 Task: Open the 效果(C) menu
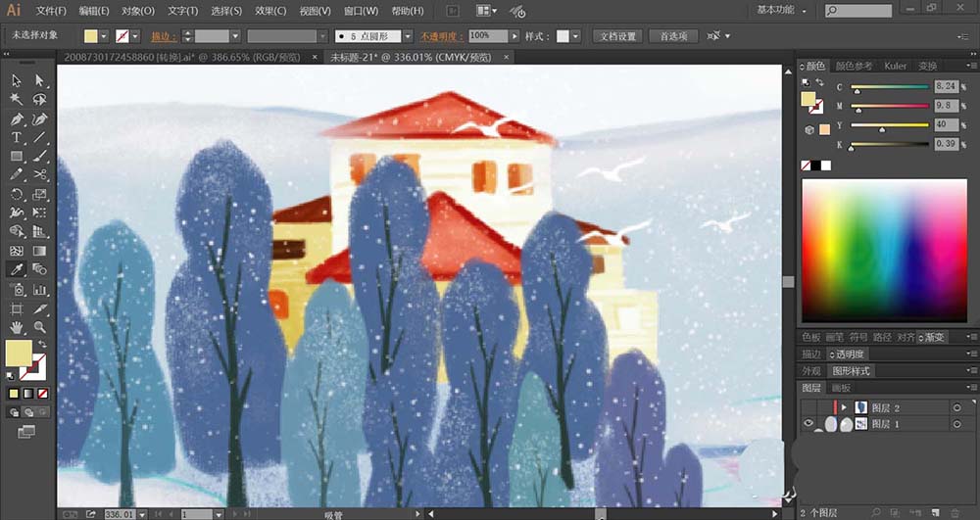tap(270, 11)
